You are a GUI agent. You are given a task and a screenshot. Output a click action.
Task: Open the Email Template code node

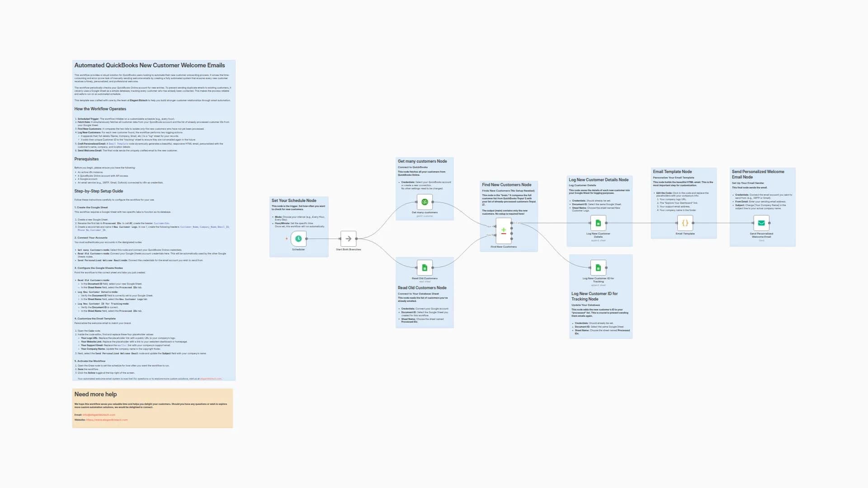point(685,223)
